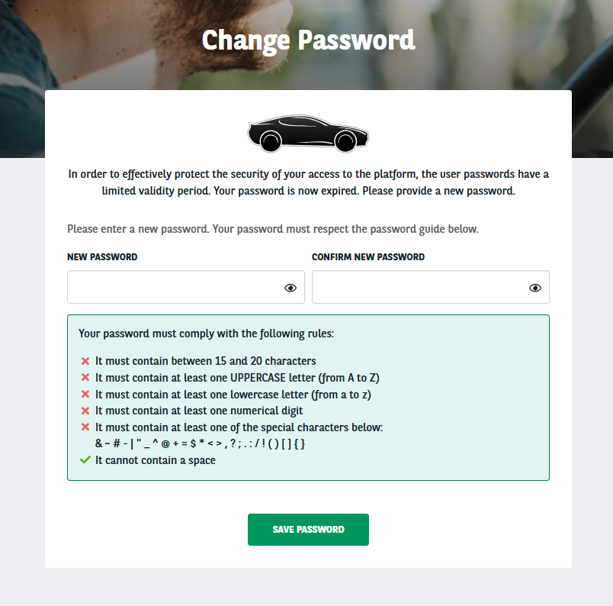The width and height of the screenshot is (613, 606).
Task: Click the red X beside the 15 to 20 characters rule
Action: 85,361
